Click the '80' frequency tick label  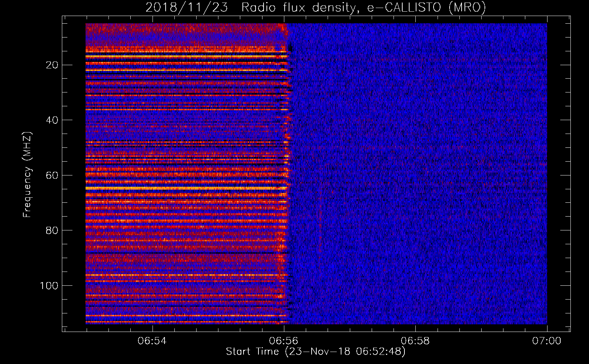click(52, 230)
